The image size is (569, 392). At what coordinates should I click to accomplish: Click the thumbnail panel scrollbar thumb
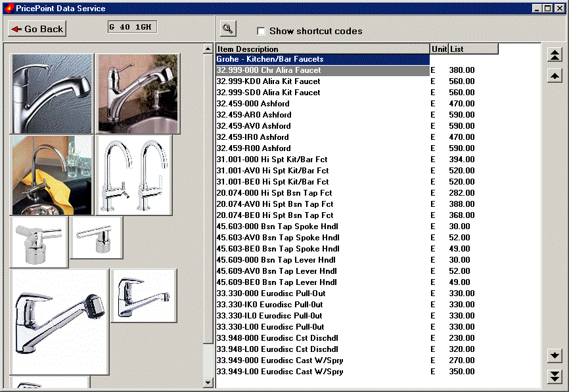pyautogui.click(x=208, y=198)
